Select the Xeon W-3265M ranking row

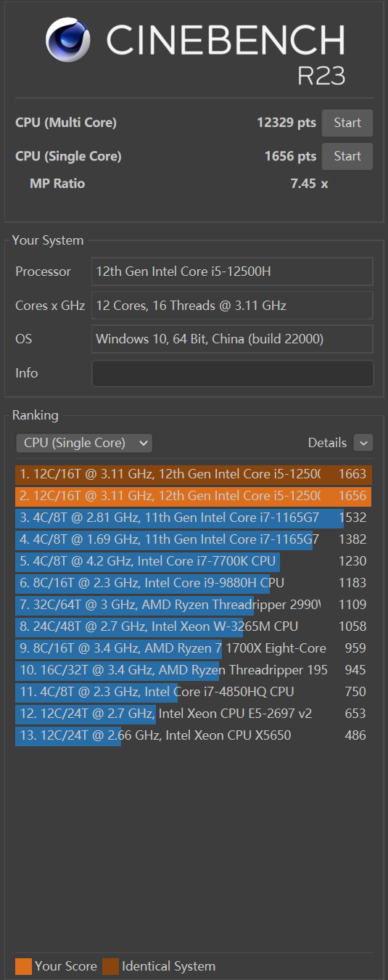click(194, 626)
